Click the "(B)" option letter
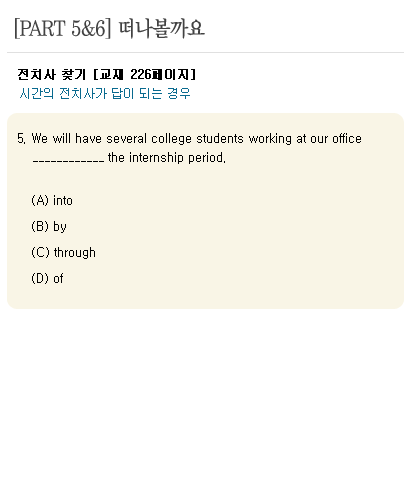This screenshot has width=410, height=480. click(x=40, y=226)
